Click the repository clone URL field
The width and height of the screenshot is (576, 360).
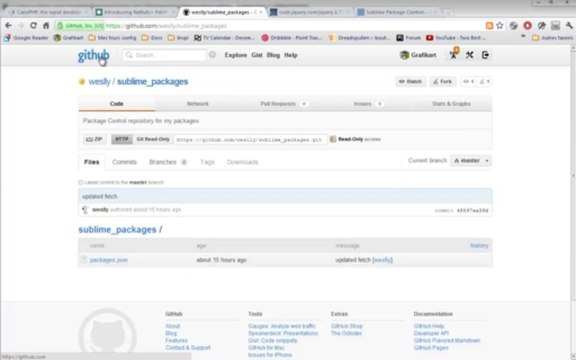tap(250, 140)
